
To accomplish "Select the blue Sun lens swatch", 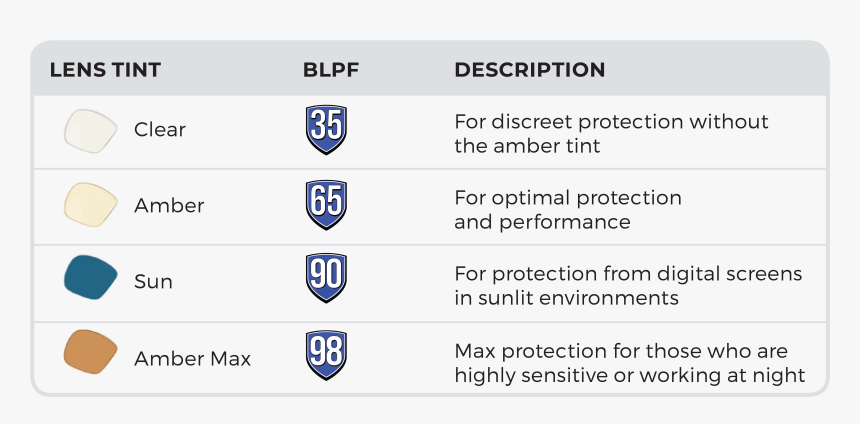I will (x=90, y=277).
